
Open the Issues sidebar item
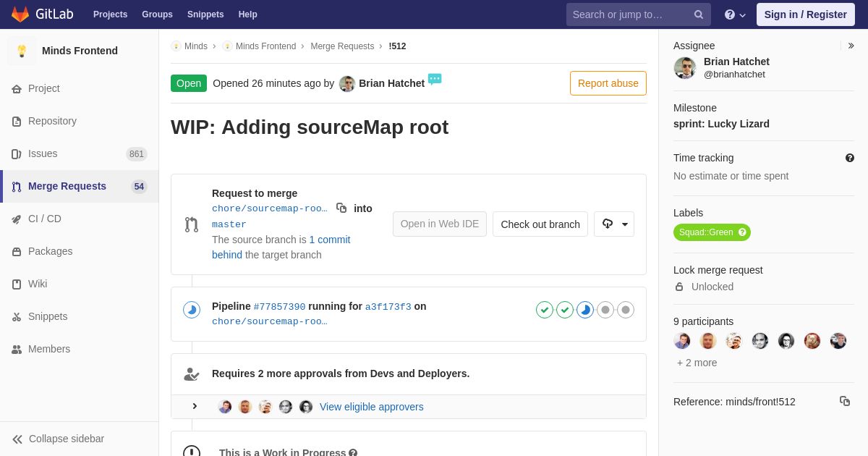43,153
